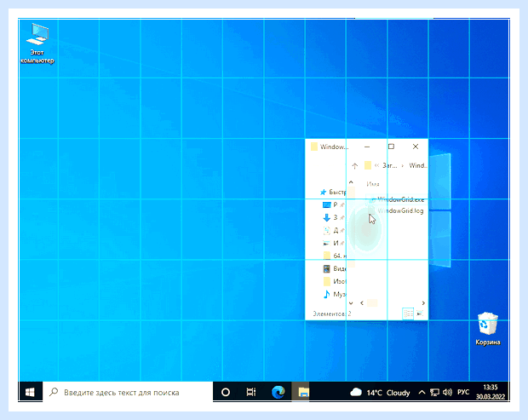Click the taskbar search field 'Введите здесь текст для поиска'
This screenshot has width=528, height=420.
[x=128, y=392]
